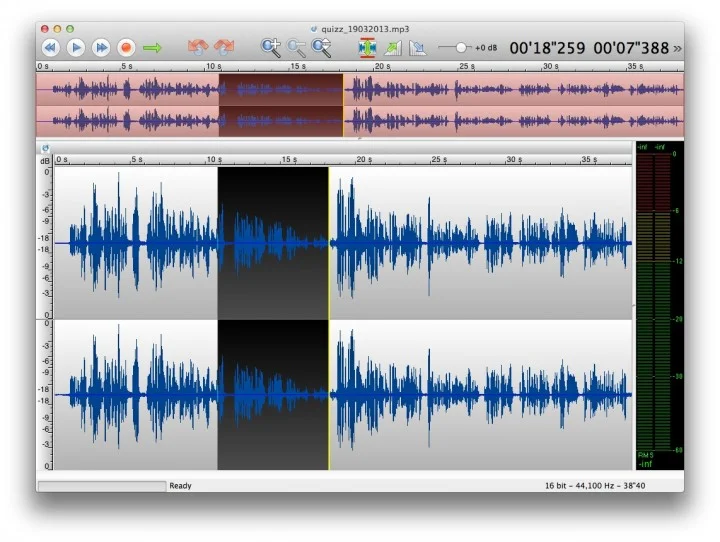720x542 pixels.
Task: Start recording with the red record button
Action: (126, 47)
